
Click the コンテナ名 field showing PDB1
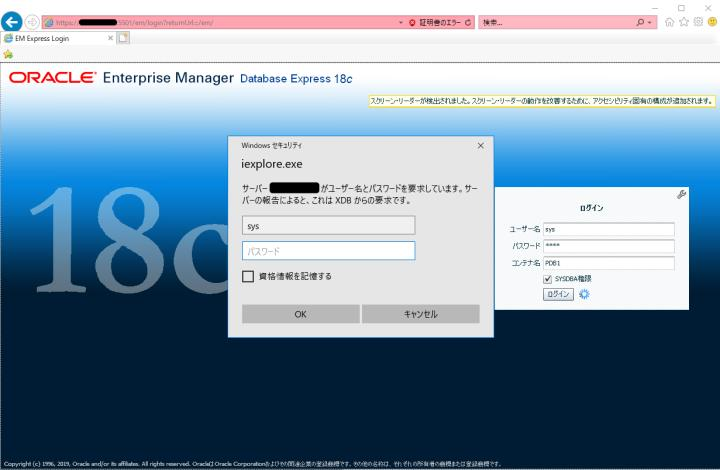click(609, 263)
